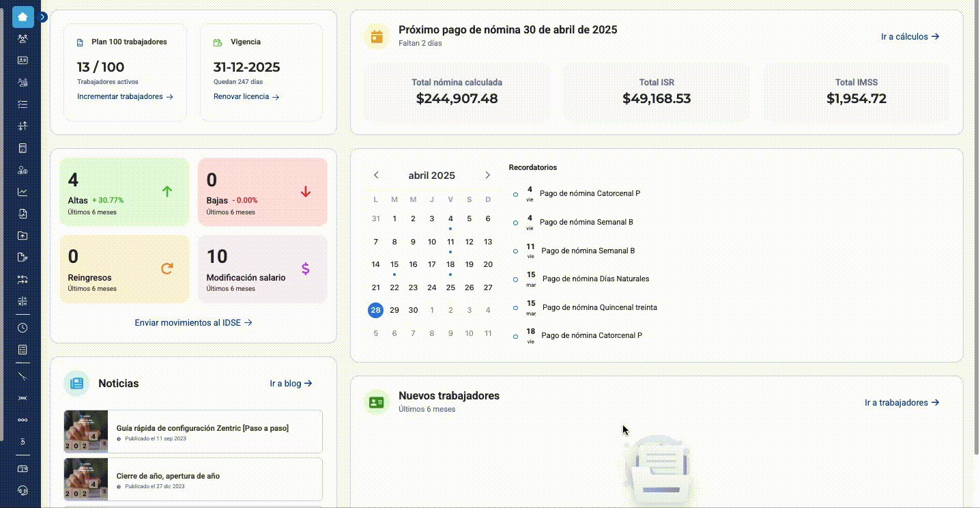Viewport: 980px width, 508px height.
Task: Click Incrementar trabajadores link
Action: 125,97
